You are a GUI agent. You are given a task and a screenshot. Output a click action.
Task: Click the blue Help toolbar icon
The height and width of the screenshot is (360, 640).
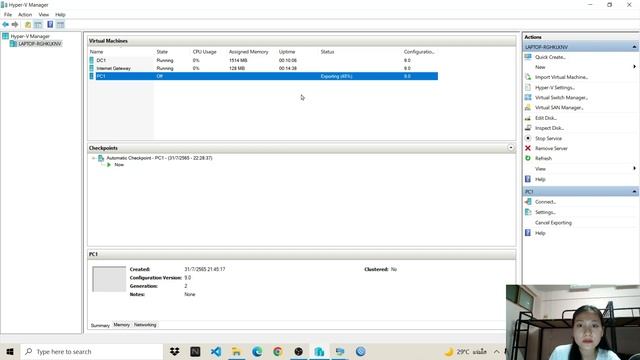tap(50, 24)
